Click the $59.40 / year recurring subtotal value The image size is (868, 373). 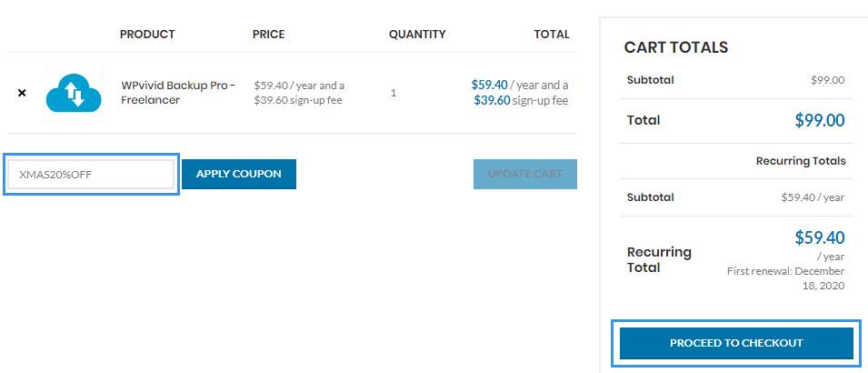tap(813, 197)
